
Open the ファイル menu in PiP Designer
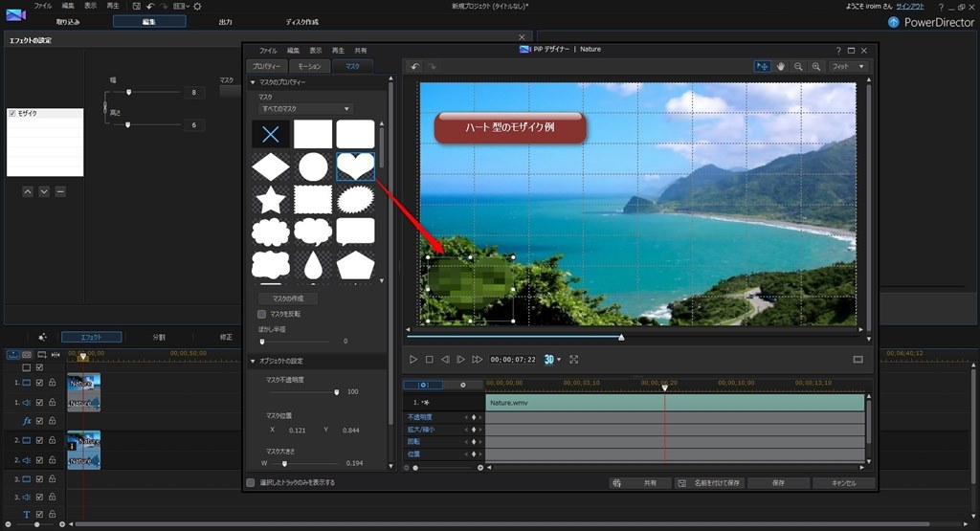click(268, 50)
